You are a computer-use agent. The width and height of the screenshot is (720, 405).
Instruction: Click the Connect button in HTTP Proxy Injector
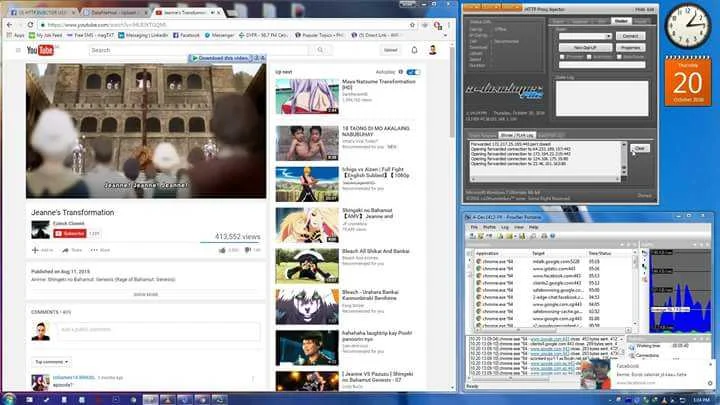(630, 36)
